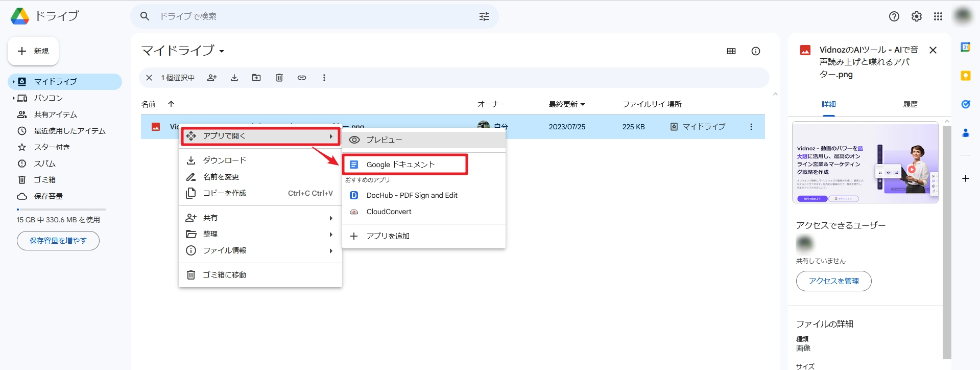Expand パソコン tree arrow in sidebar
Screen dimensions: 980x370
14,98
